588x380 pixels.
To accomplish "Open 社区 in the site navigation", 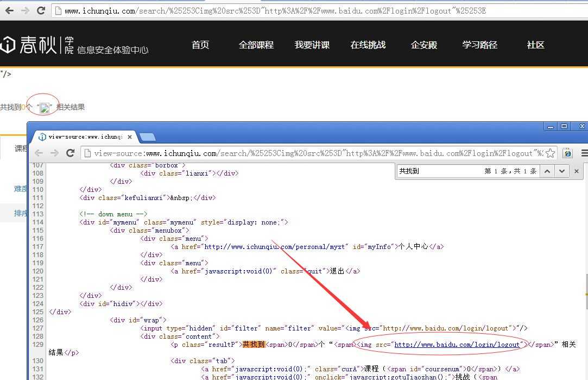I will tap(535, 45).
